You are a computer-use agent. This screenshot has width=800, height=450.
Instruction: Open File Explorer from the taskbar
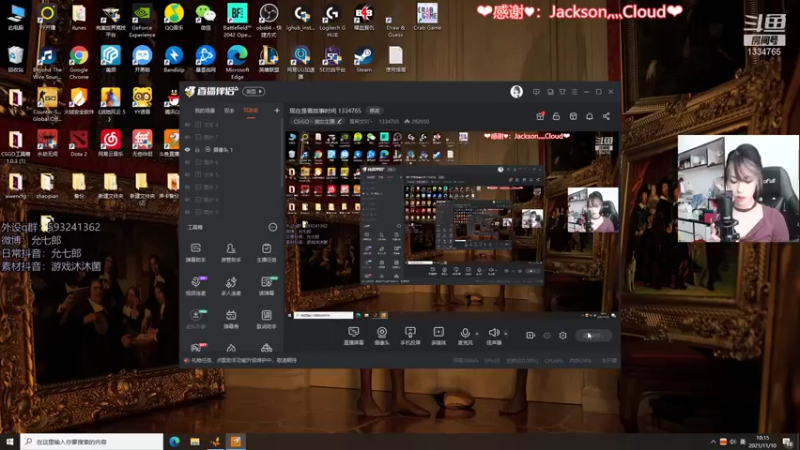click(x=195, y=441)
